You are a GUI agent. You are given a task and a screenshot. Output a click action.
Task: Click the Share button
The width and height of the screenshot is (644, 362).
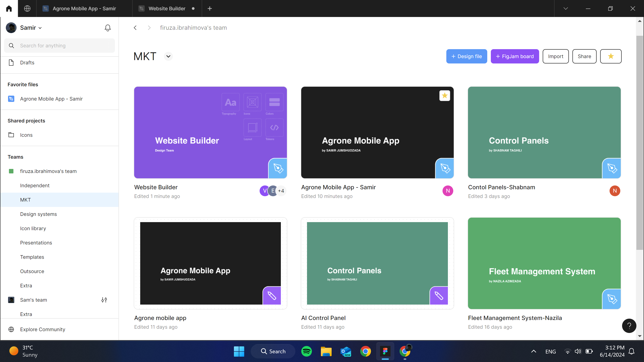tap(584, 56)
